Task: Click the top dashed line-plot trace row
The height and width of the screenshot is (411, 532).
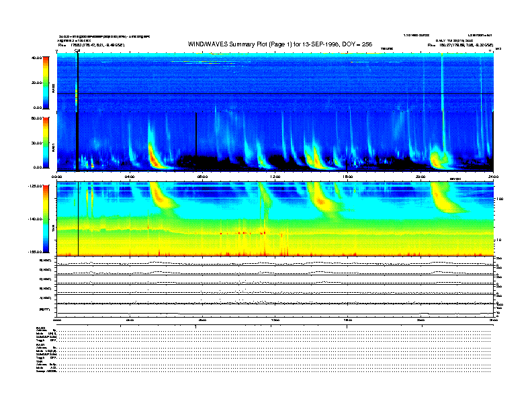Action: pyautogui.click(x=275, y=262)
